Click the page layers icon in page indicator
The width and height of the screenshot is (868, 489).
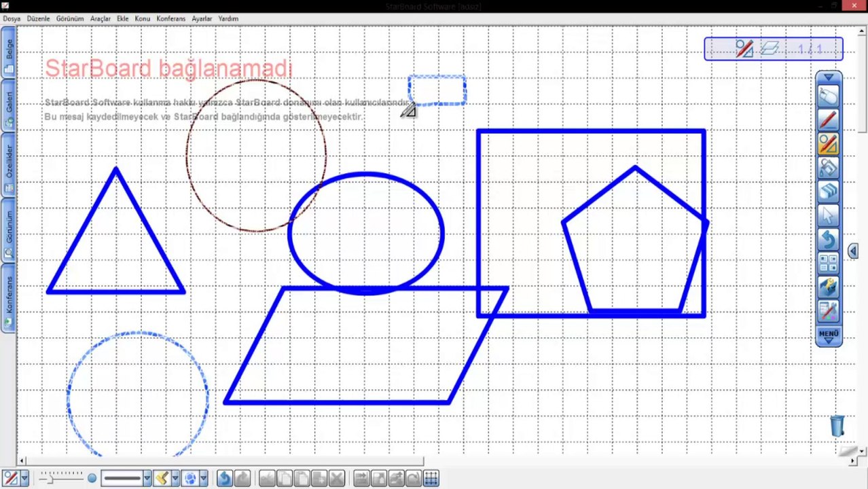tap(770, 49)
